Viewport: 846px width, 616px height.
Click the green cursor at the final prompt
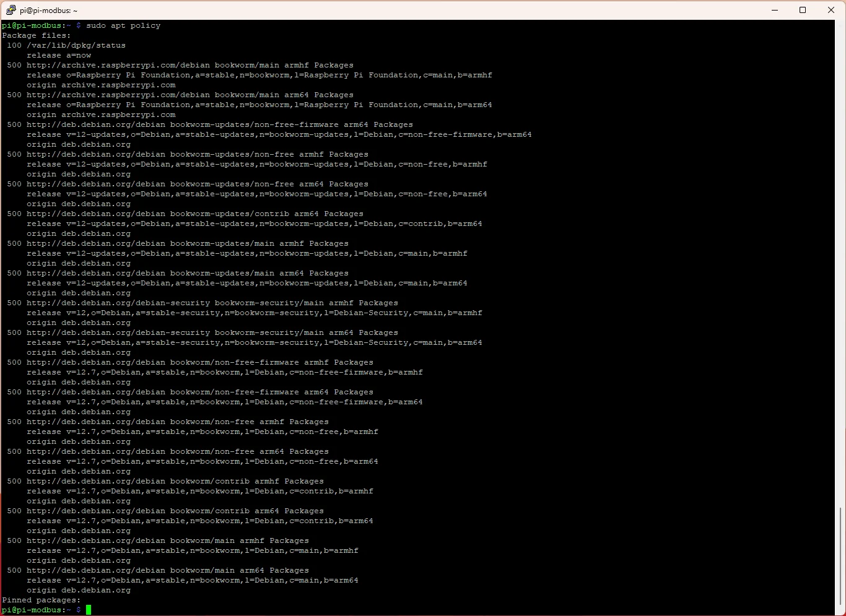(x=89, y=610)
